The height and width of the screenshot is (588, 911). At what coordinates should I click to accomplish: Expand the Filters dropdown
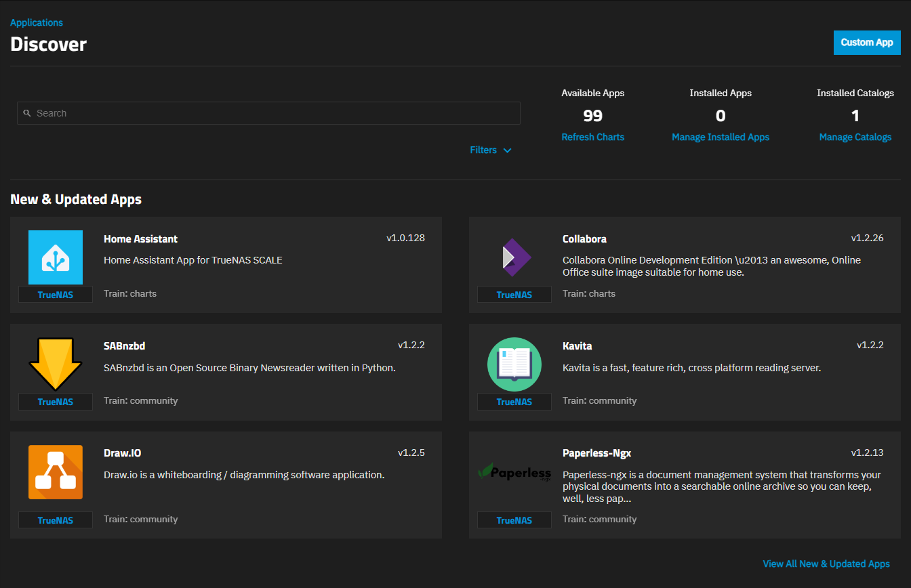[490, 150]
